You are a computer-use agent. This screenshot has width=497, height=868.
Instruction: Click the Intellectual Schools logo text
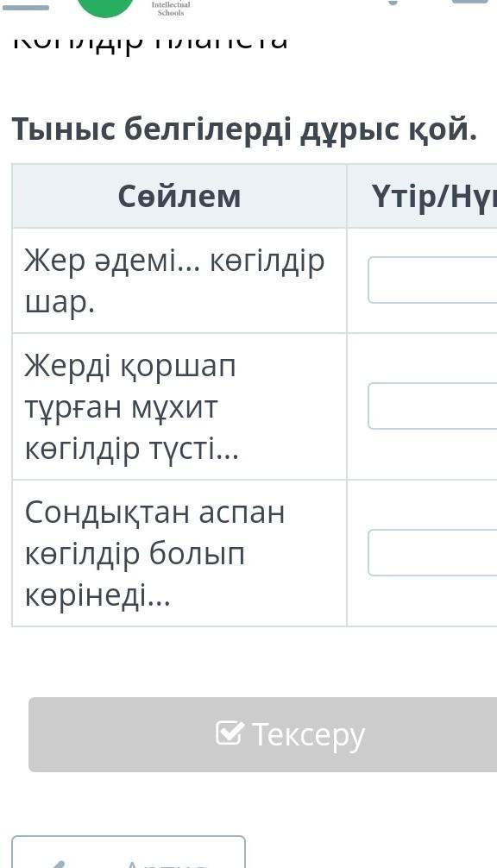pos(171,8)
